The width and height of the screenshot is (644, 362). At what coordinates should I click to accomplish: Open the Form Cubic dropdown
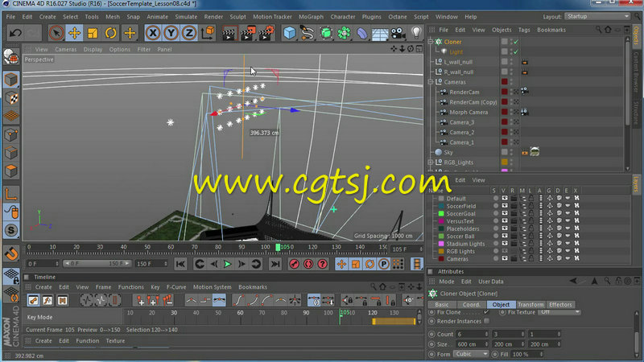pos(471,354)
